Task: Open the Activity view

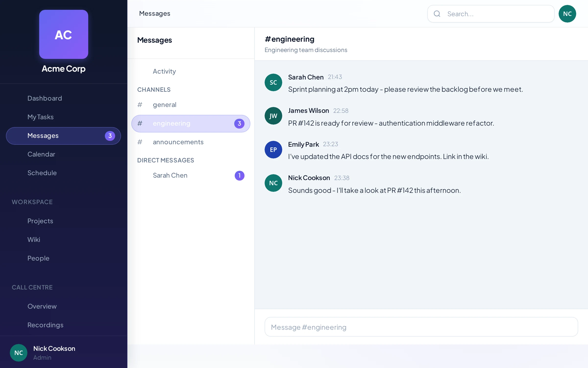Action: coord(191,71)
